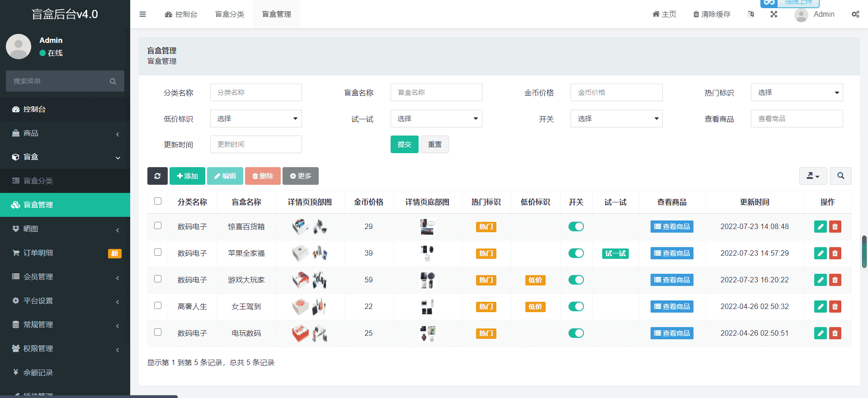Click the table refresh icon button
This screenshot has width=868, height=398.
click(x=157, y=176)
